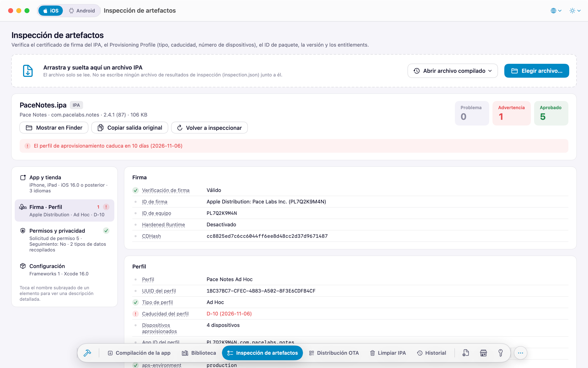Click the Aprobado count card

point(551,113)
